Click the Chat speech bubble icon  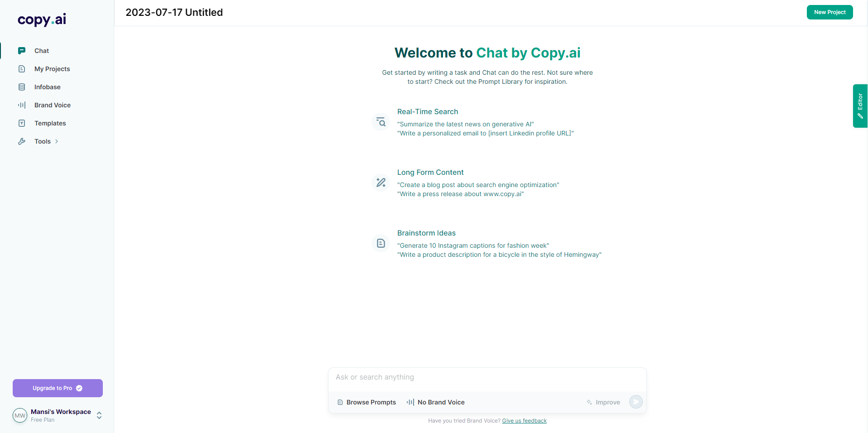pyautogui.click(x=22, y=51)
